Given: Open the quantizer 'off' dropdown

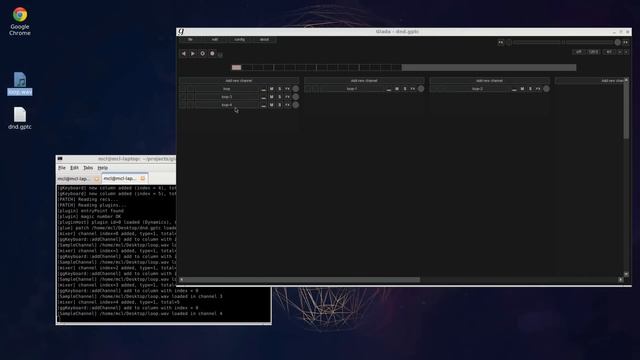Looking at the screenshot, I should 578,52.
